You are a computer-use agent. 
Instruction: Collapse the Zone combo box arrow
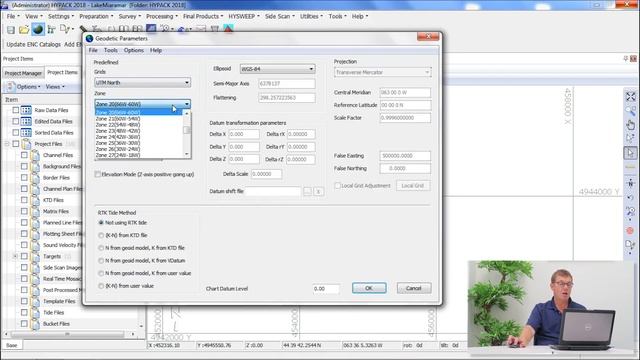[x=187, y=104]
